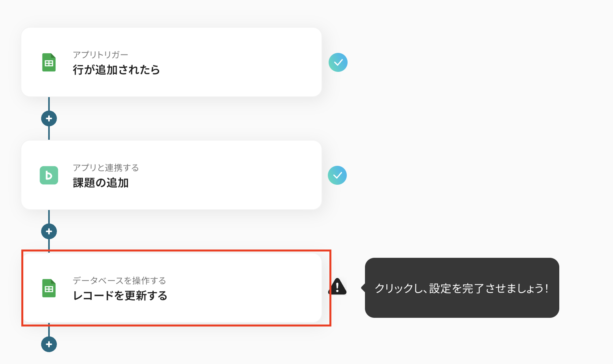Click the データベースを操作する label
The height and width of the screenshot is (364, 613).
(119, 281)
